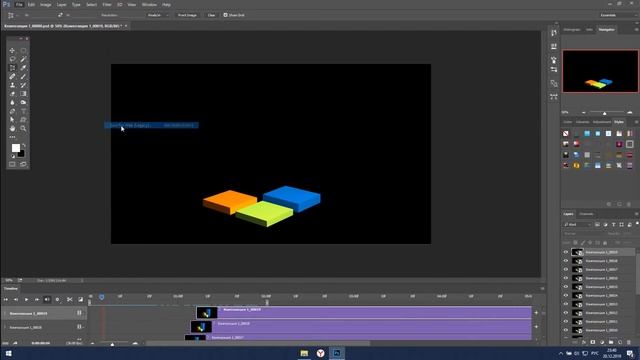
Task: Hide layer Композиция 1_00017 via eye icon
Action: point(566,269)
